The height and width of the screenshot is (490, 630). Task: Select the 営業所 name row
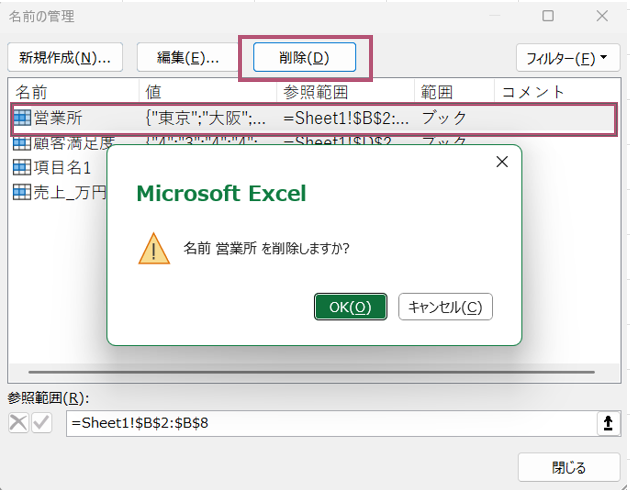click(x=314, y=118)
